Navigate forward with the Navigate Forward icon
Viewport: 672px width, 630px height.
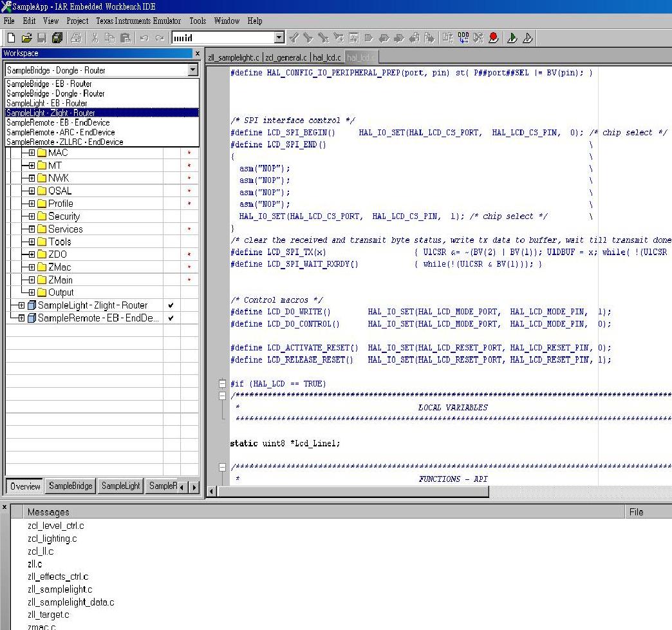429,38
